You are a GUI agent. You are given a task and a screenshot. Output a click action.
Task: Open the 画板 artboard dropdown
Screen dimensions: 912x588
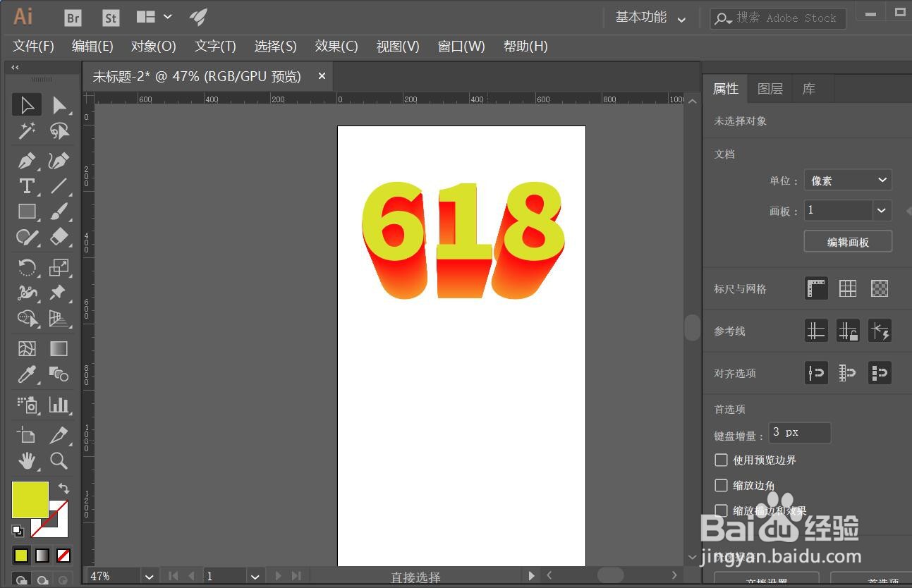pos(881,210)
